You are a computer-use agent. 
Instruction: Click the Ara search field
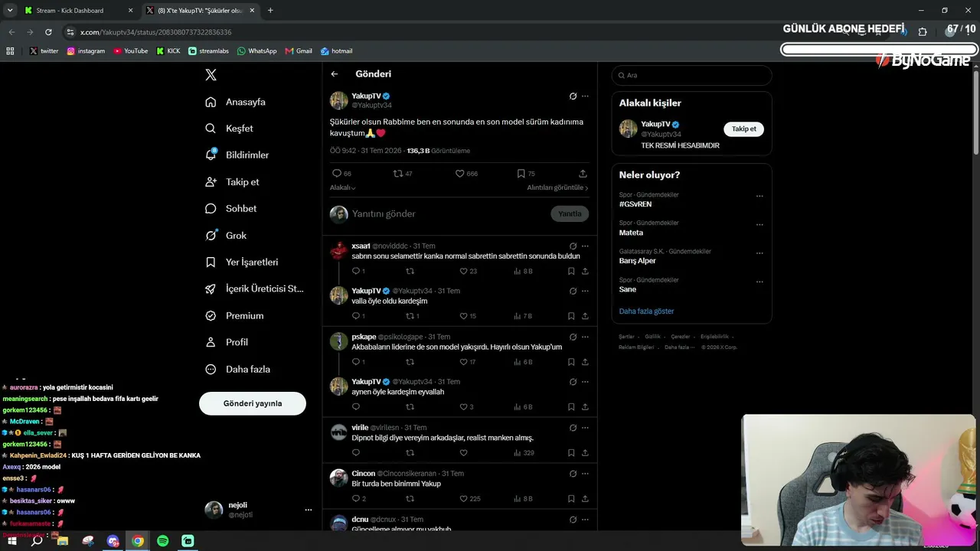click(691, 75)
